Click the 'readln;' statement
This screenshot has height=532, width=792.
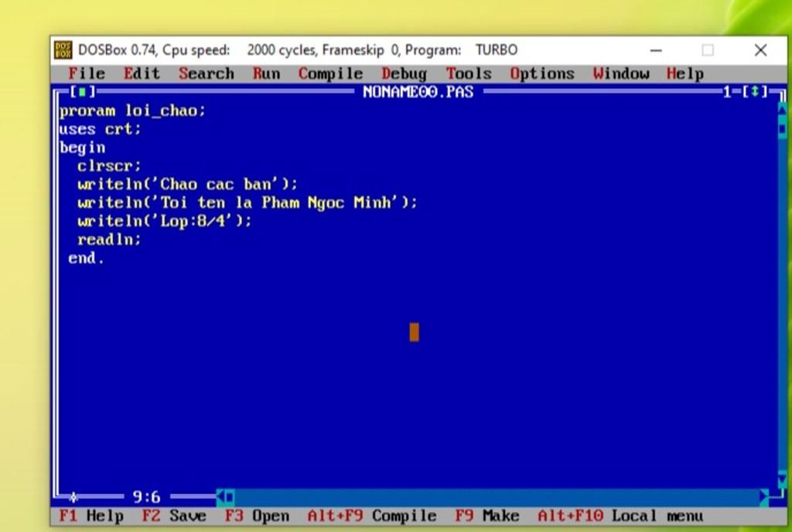tap(110, 239)
